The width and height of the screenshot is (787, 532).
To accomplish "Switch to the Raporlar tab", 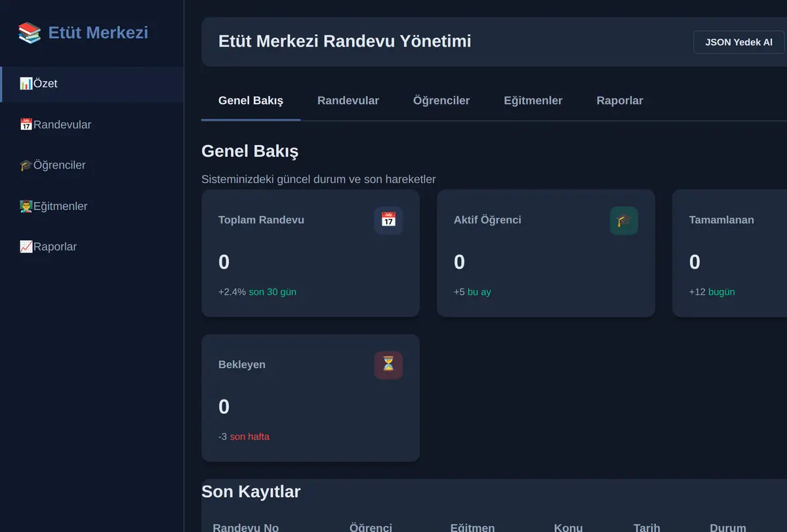I will click(620, 101).
